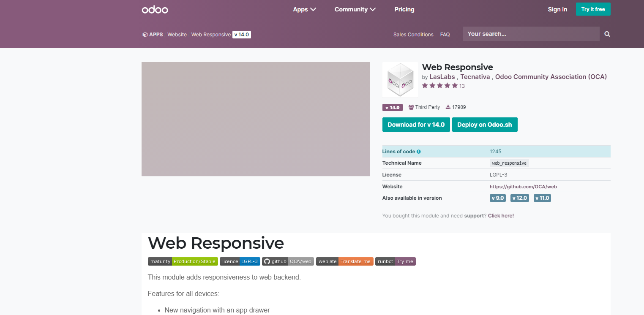Click Sign in
Image resolution: width=644 pixels, height=315 pixels.
557,9
